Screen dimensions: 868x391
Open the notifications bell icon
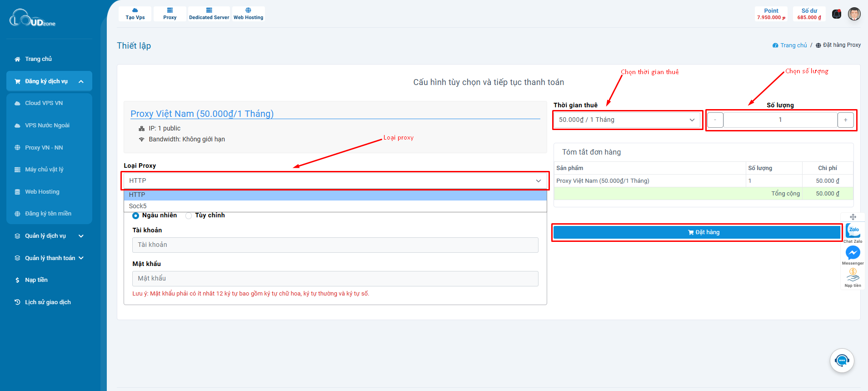(836, 14)
